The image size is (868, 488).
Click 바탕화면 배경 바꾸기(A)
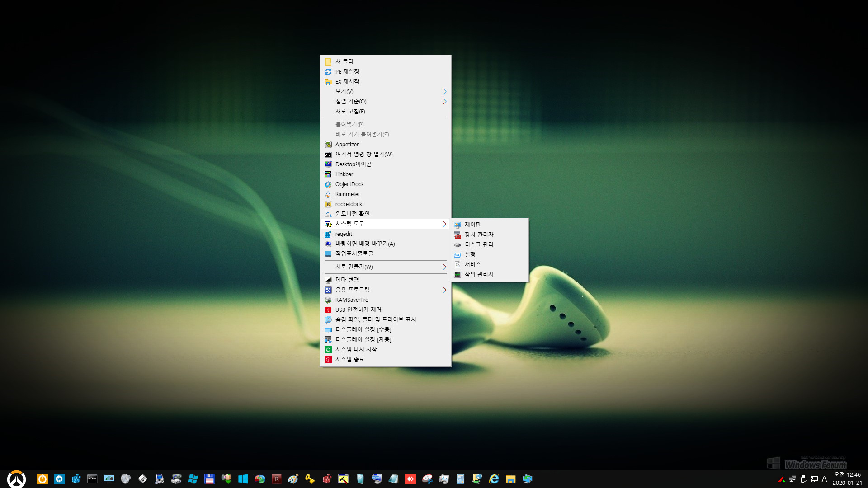point(385,244)
